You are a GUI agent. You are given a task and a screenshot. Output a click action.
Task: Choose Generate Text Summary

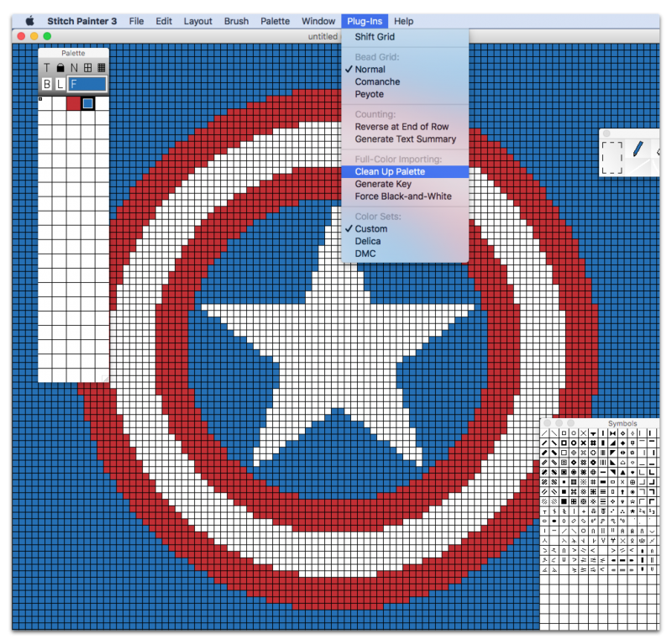coord(405,139)
